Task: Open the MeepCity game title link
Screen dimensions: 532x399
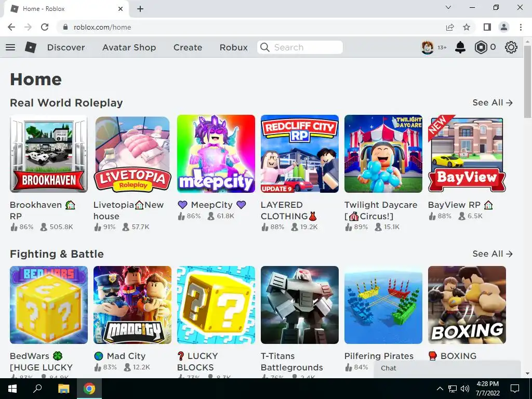Action: point(212,205)
